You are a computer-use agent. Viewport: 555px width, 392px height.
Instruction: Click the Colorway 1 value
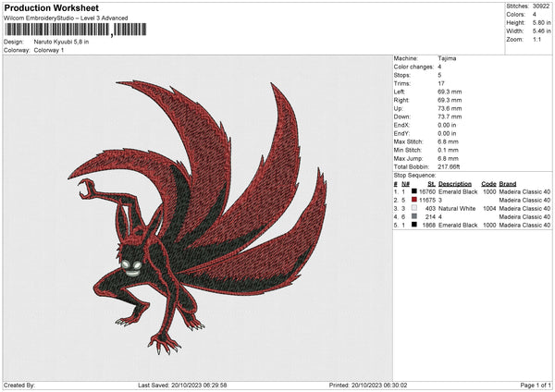pyautogui.click(x=49, y=50)
